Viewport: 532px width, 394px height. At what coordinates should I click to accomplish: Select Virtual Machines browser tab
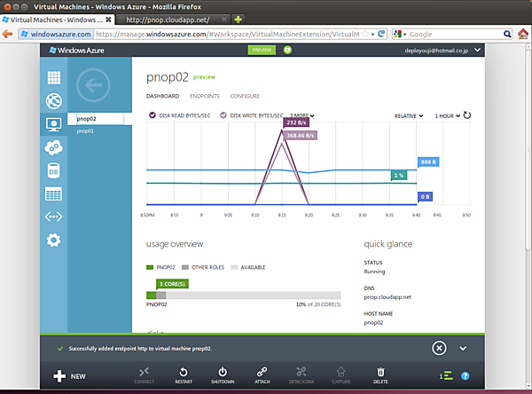[57, 20]
